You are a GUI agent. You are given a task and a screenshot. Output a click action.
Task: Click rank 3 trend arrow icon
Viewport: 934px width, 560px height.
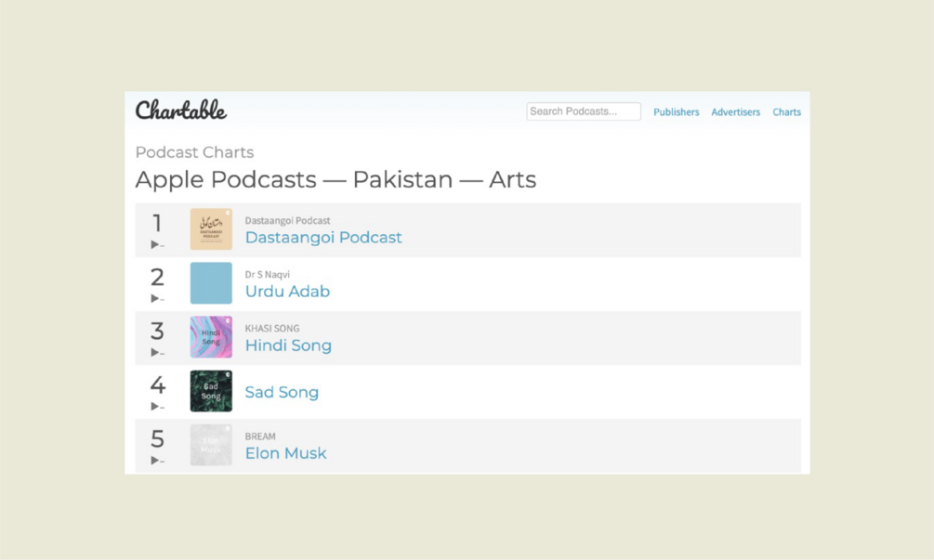[157, 353]
